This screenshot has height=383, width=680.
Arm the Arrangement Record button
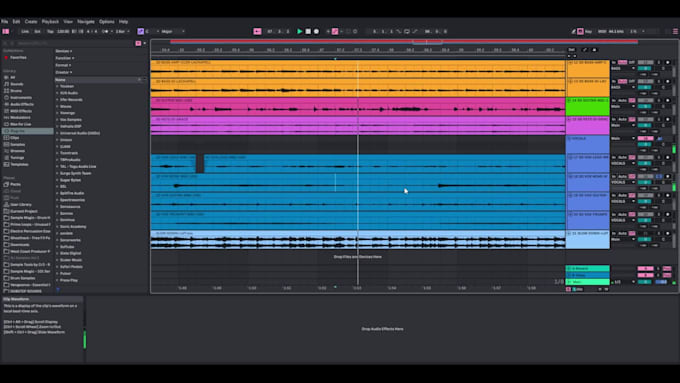pos(316,31)
